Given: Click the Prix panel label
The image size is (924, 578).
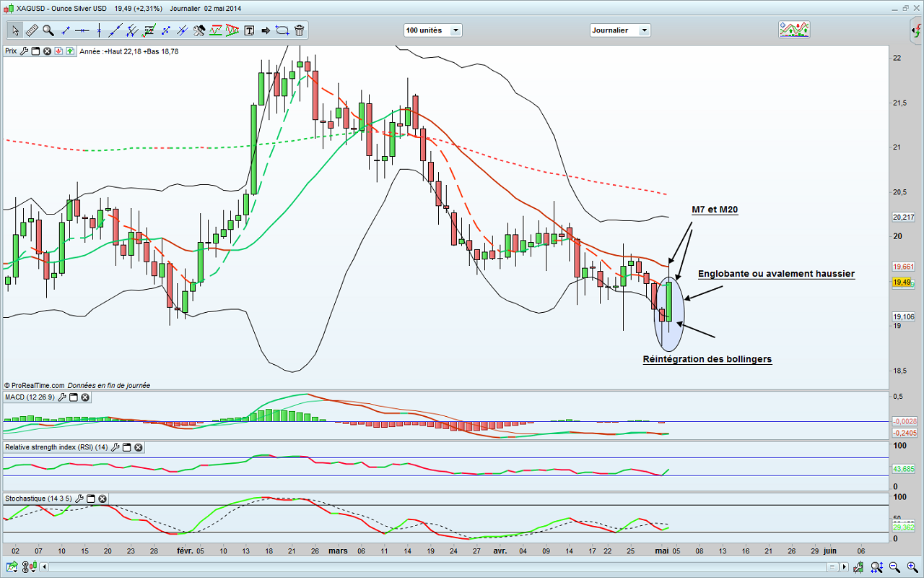Looking at the screenshot, I should tap(11, 51).
